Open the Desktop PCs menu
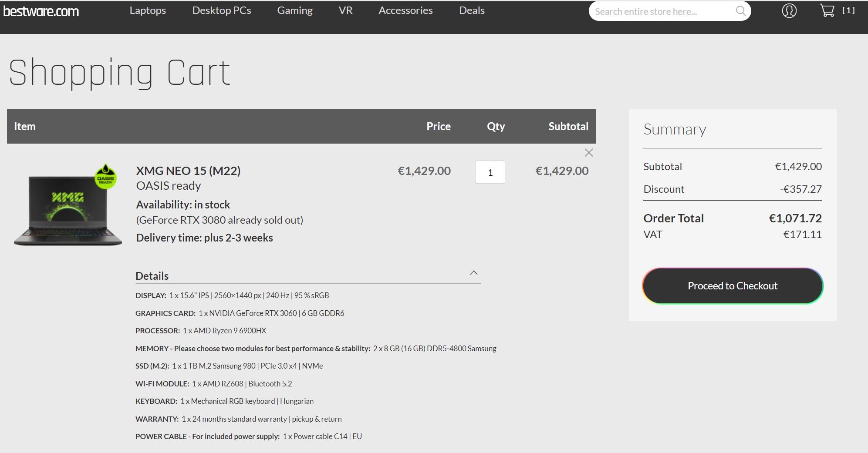 click(222, 10)
